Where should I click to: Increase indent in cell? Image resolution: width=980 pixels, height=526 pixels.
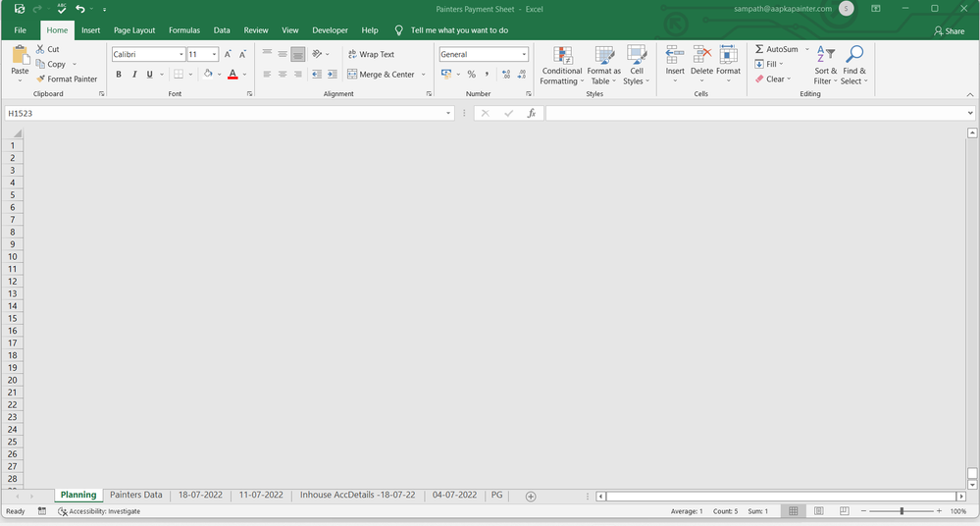tap(333, 74)
